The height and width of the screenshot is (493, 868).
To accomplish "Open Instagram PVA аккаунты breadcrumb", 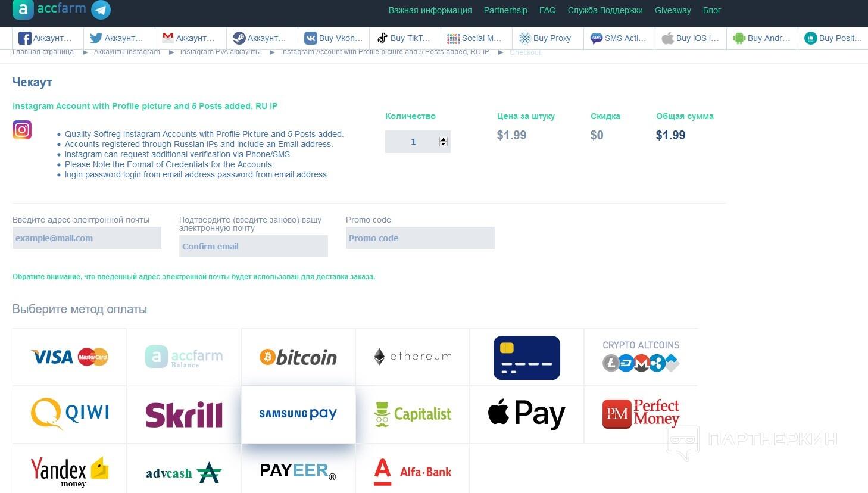I will coord(220,52).
